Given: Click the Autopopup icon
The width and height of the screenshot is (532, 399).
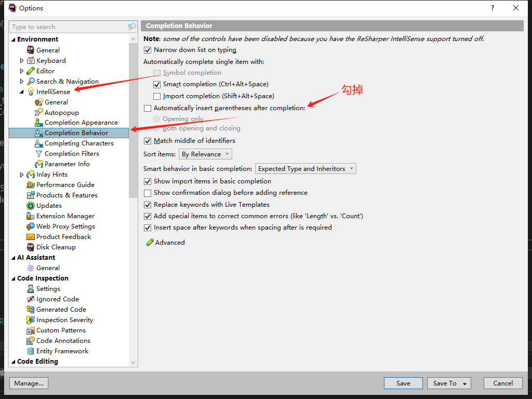Looking at the screenshot, I should [x=38, y=113].
